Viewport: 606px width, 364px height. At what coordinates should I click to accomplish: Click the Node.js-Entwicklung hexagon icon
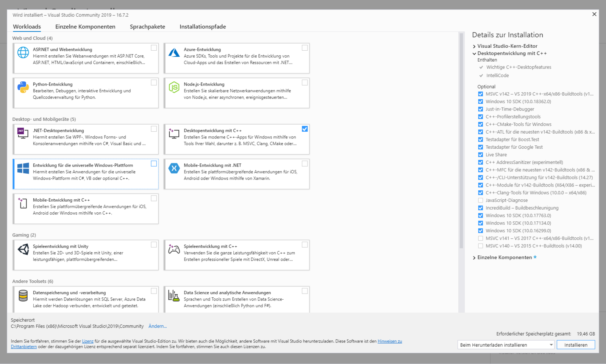[x=174, y=87]
